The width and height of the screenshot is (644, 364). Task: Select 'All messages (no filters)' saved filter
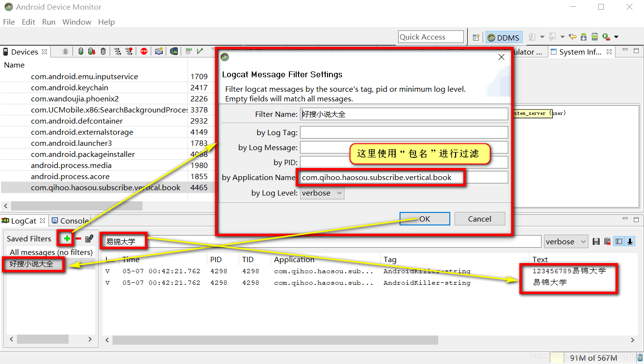coord(51,252)
